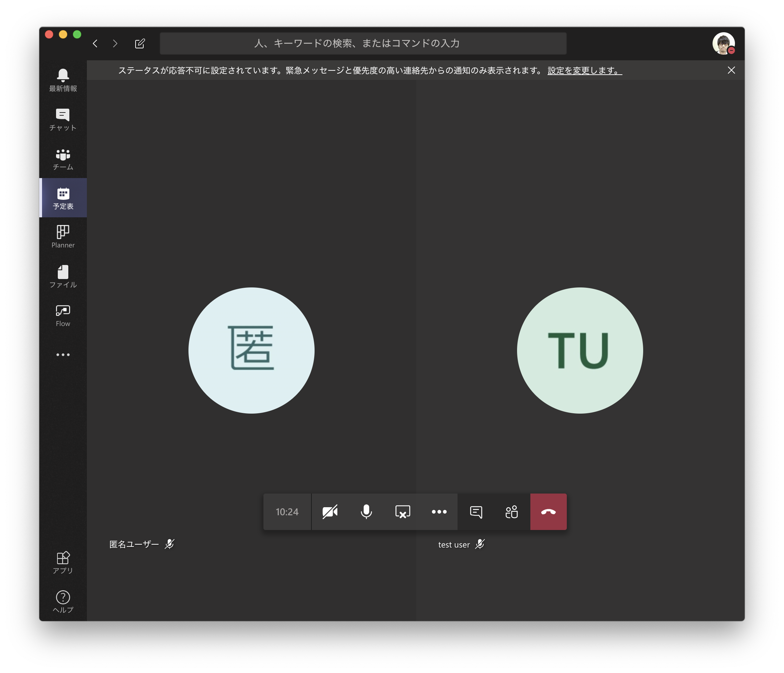Mute the microphone
This screenshot has height=673, width=784.
366,512
